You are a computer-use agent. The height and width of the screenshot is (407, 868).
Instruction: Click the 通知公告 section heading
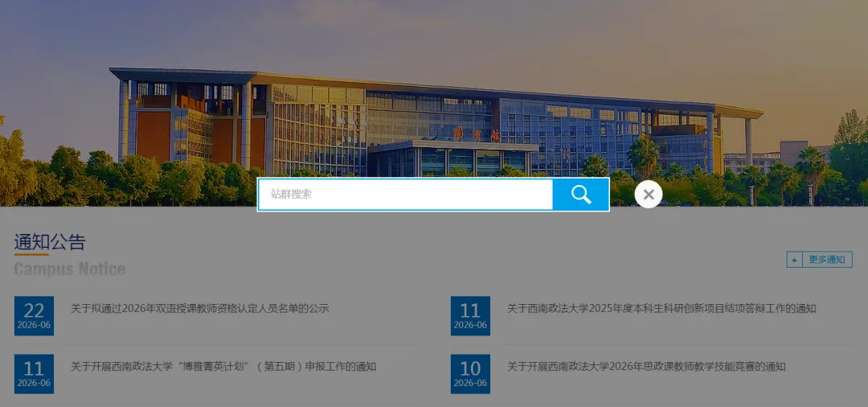coord(50,242)
